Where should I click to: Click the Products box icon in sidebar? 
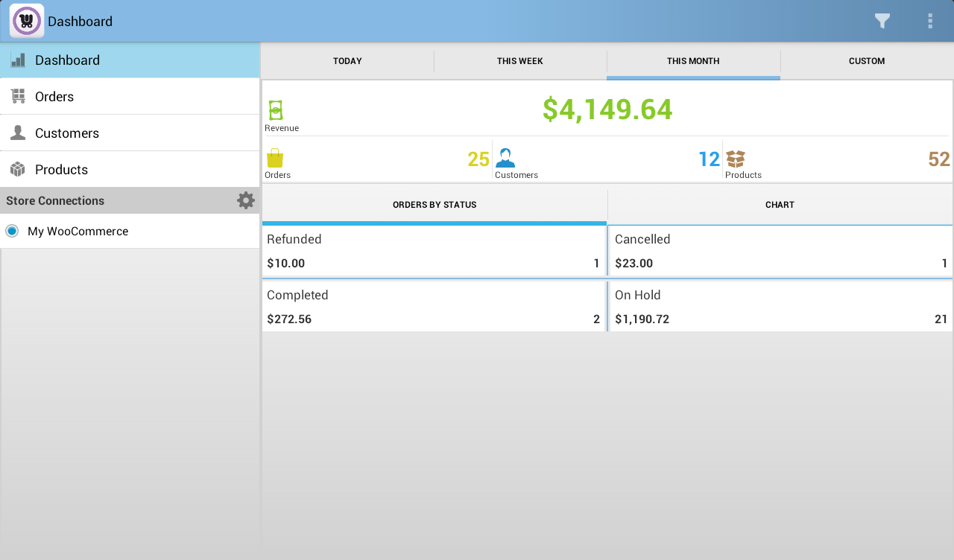(x=16, y=169)
